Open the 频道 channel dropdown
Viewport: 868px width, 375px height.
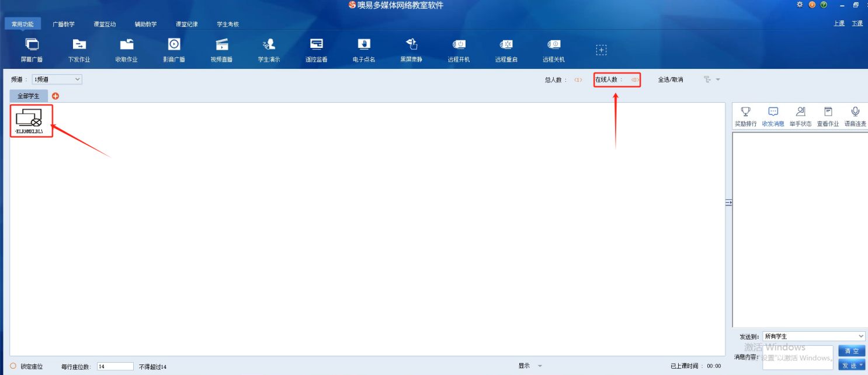click(57, 79)
